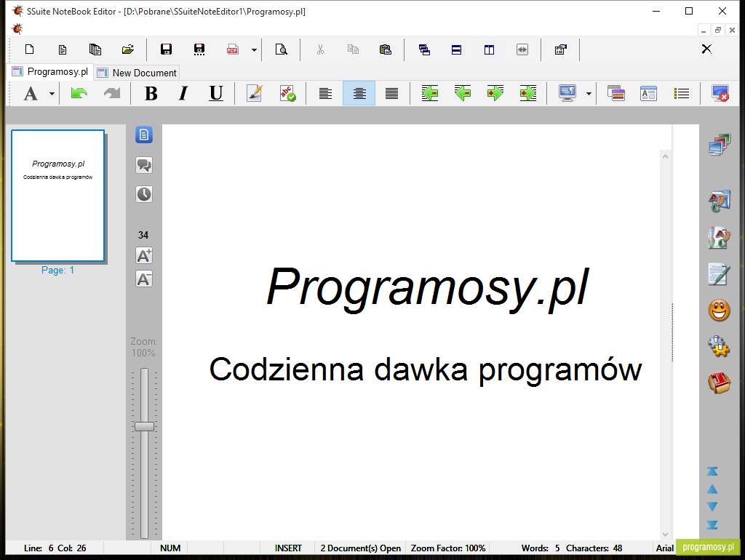Viewport: 745px width, 560px height.
Task: Decrease the font size with the A minus icon
Action: (144, 279)
